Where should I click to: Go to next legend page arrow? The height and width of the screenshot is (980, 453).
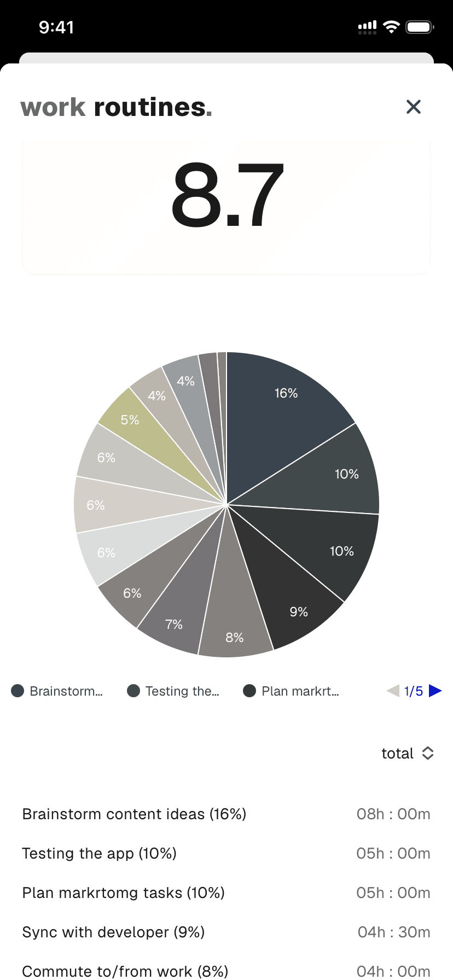tap(435, 691)
